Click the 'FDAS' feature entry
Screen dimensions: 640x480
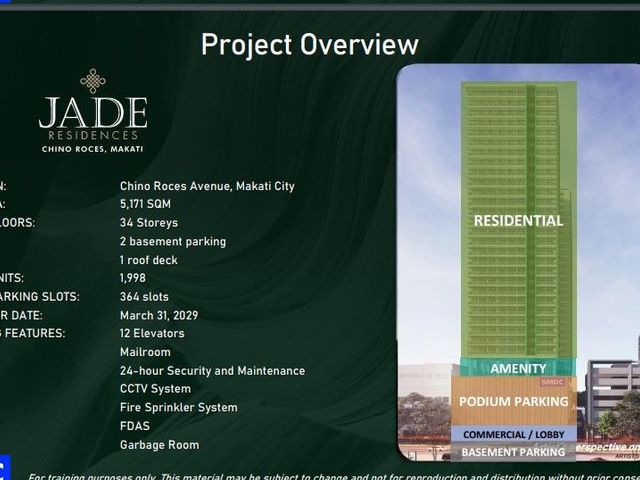tap(135, 426)
